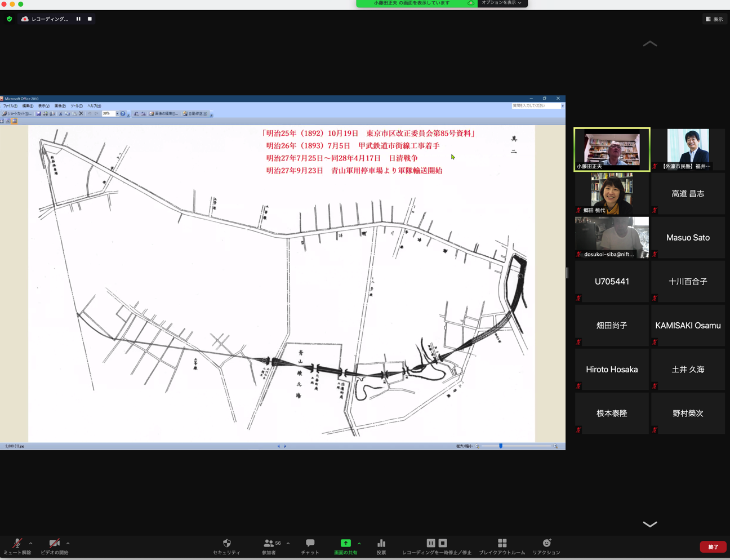Select single picture view icon (highlighted)
Viewport: 730px width, 560px height.
click(x=14, y=121)
